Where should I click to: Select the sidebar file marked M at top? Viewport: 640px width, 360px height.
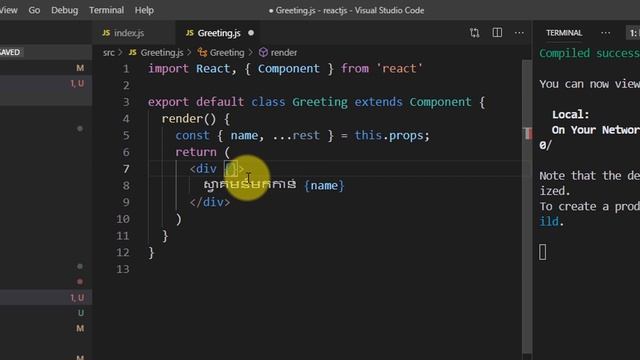(46, 68)
